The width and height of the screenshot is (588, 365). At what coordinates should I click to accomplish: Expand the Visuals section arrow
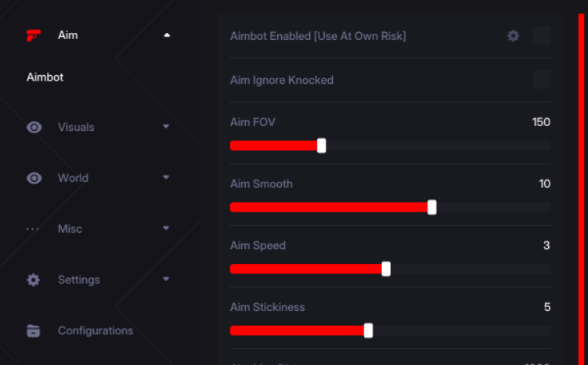[166, 126]
